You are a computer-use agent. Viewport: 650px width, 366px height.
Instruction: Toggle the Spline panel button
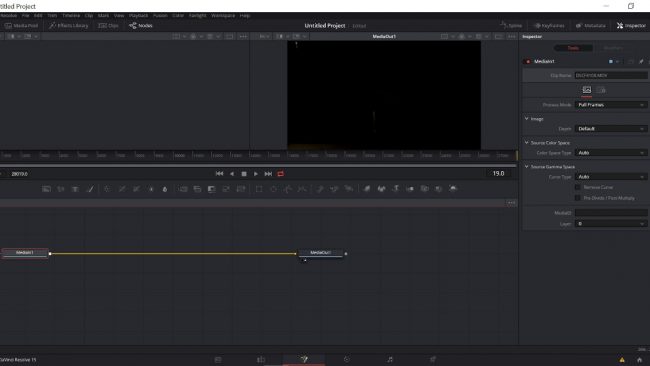point(511,26)
